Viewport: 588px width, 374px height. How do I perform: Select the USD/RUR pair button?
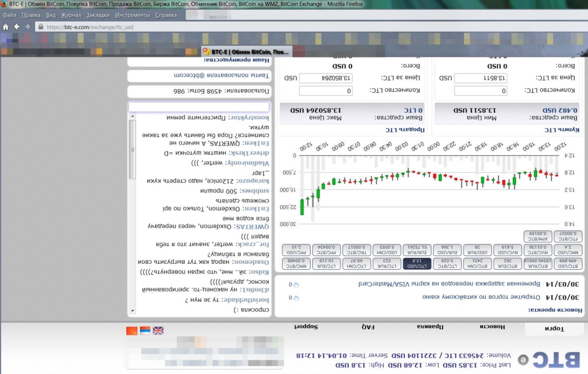click(477, 249)
